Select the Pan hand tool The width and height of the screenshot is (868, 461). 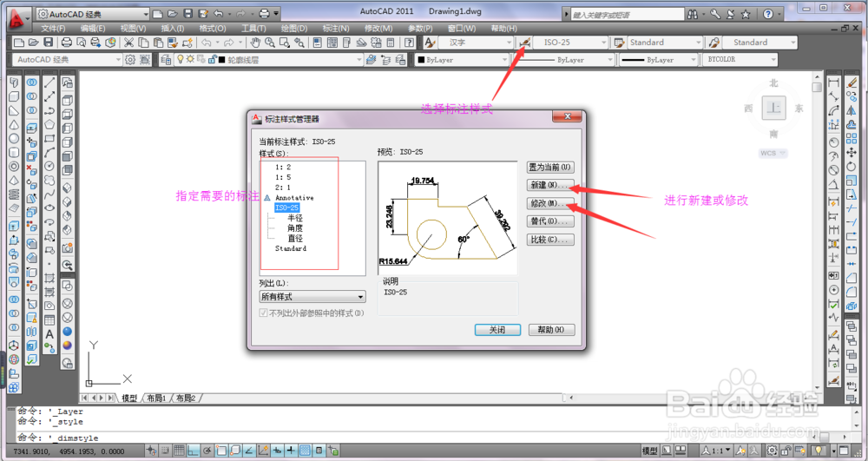255,42
